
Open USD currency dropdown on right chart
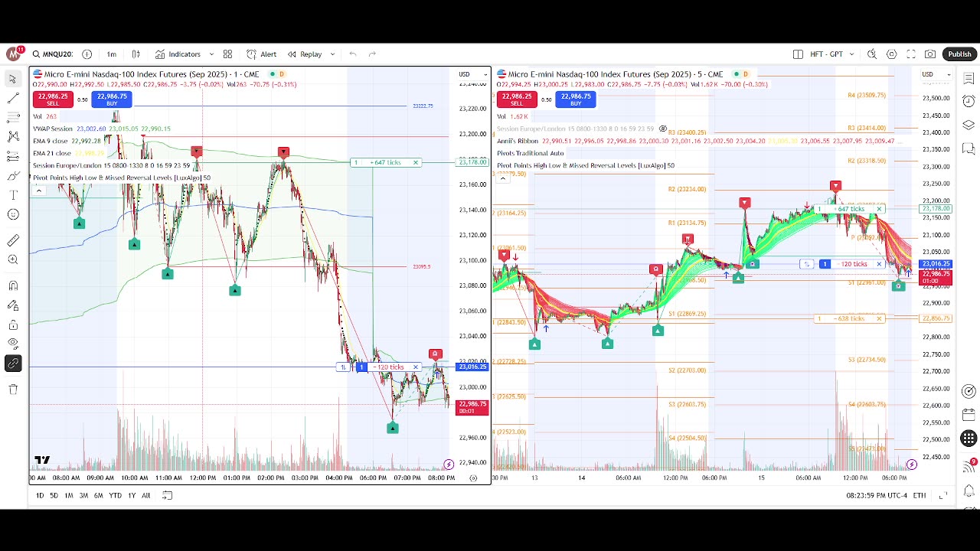[936, 74]
